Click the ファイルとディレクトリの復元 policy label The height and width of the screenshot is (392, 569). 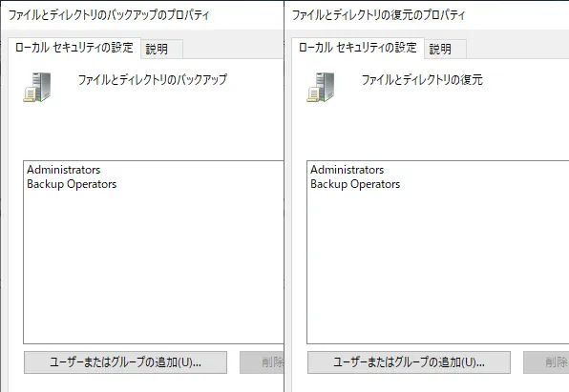(x=422, y=79)
